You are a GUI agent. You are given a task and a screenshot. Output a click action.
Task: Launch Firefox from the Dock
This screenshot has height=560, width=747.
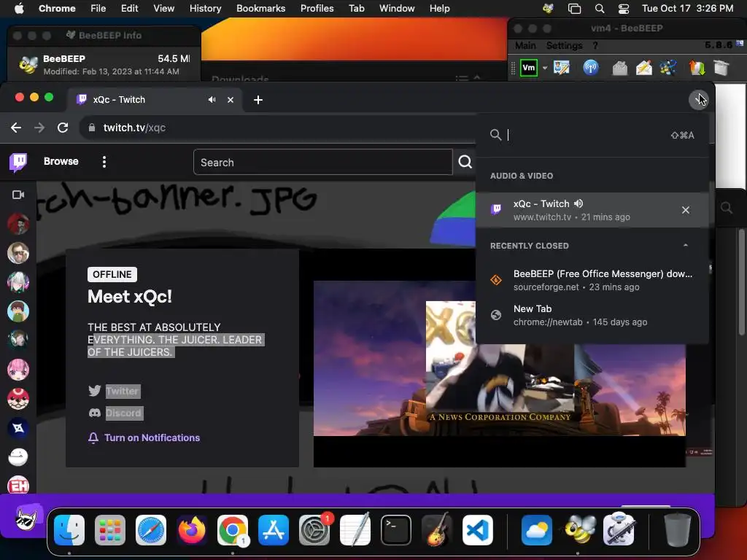[192, 530]
